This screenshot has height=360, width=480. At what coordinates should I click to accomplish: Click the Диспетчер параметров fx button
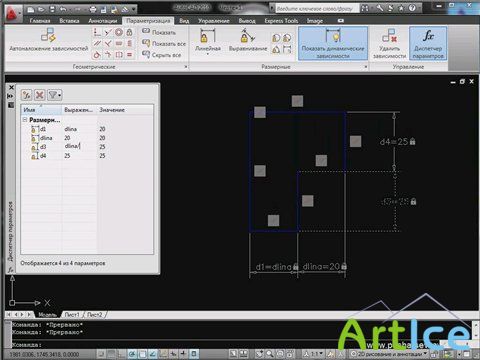click(428, 43)
